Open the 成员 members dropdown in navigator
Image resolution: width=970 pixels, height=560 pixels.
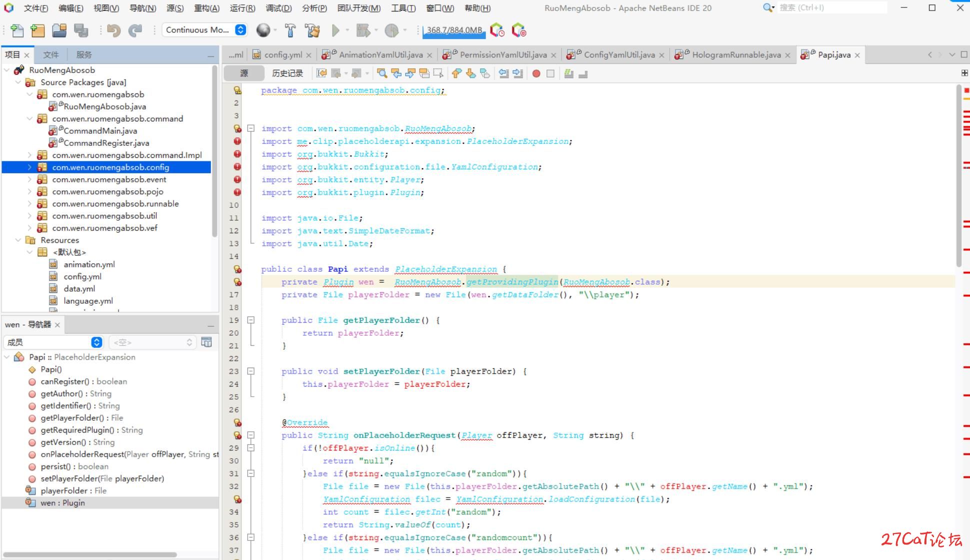click(53, 342)
